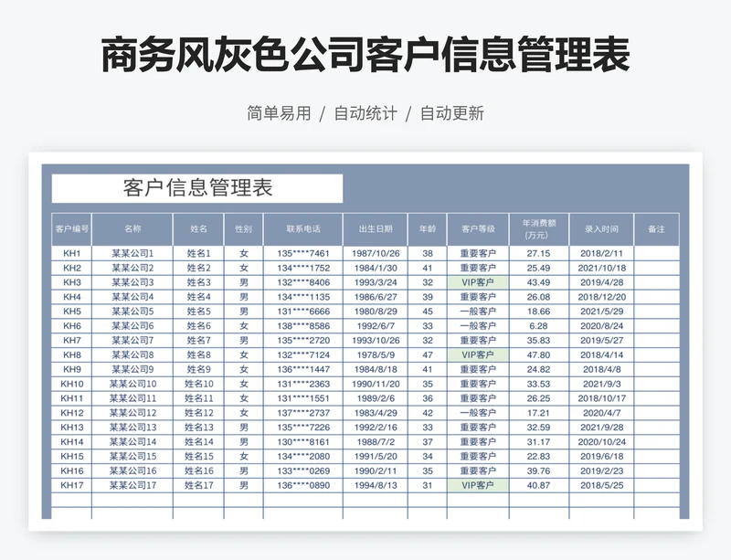This screenshot has height=560, width=731.
Task: Click the cell KH9
Action: pyautogui.click(x=72, y=369)
